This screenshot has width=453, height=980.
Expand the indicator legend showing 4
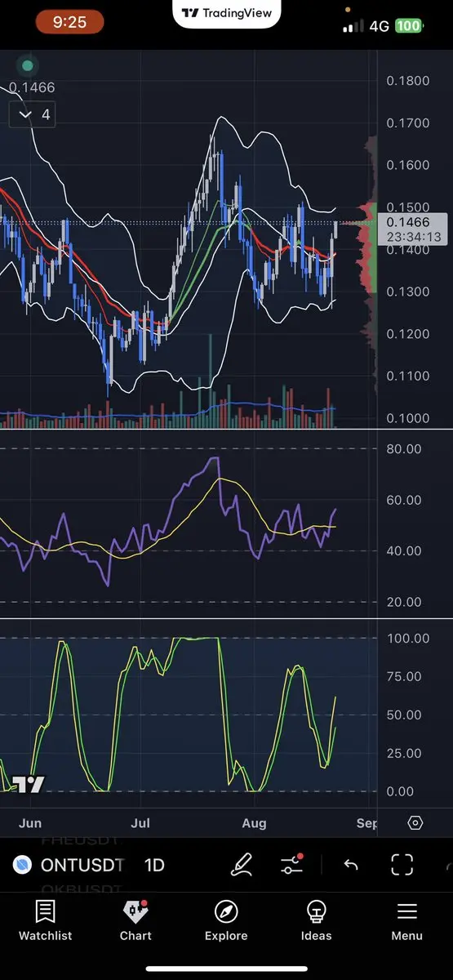[x=33, y=114]
